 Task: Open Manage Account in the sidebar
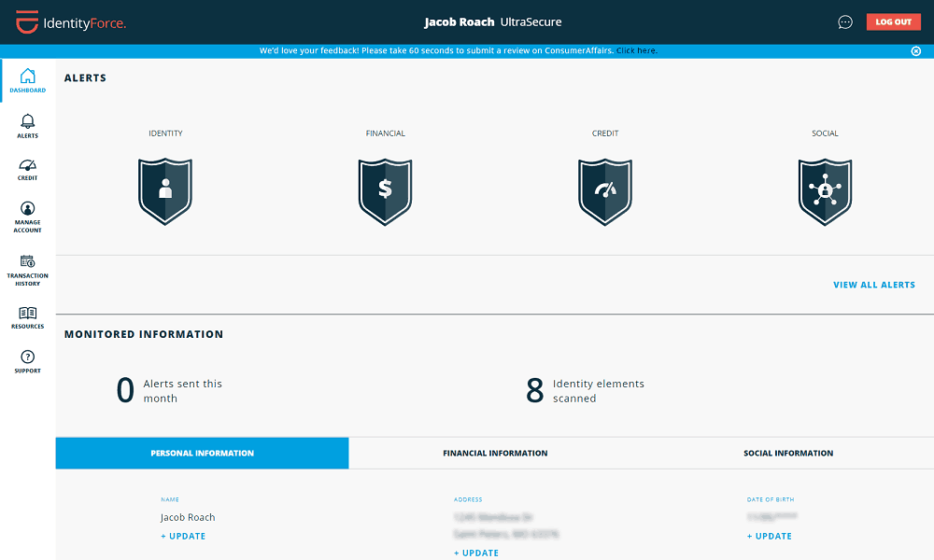pos(27,217)
